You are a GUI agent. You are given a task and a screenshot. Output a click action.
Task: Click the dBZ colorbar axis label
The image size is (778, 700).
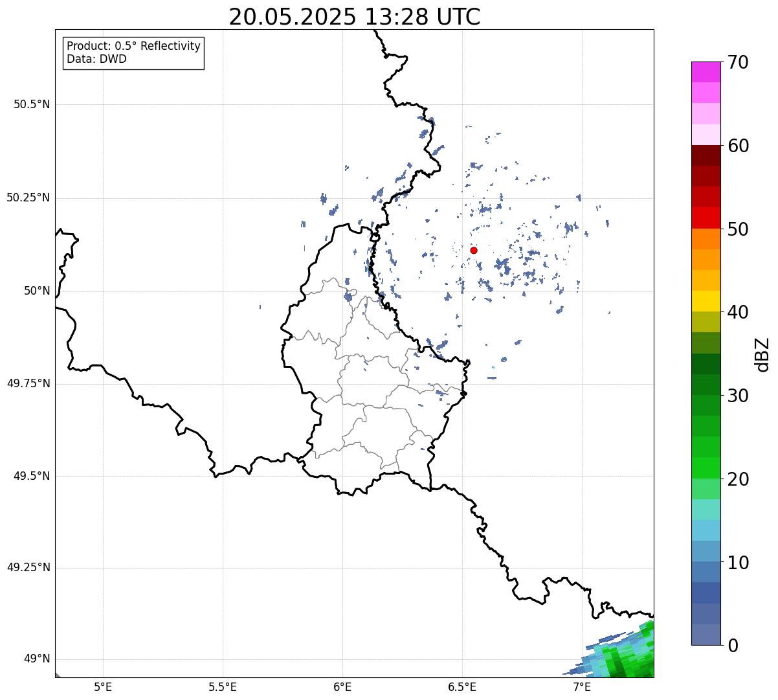[x=762, y=354]
